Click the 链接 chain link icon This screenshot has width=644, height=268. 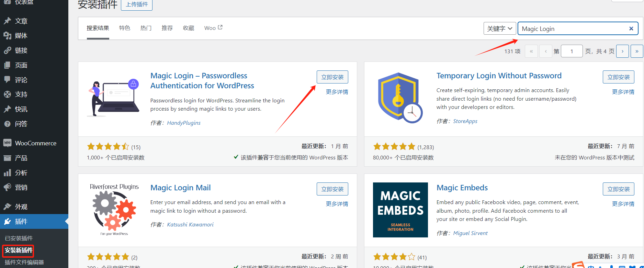tap(7, 51)
